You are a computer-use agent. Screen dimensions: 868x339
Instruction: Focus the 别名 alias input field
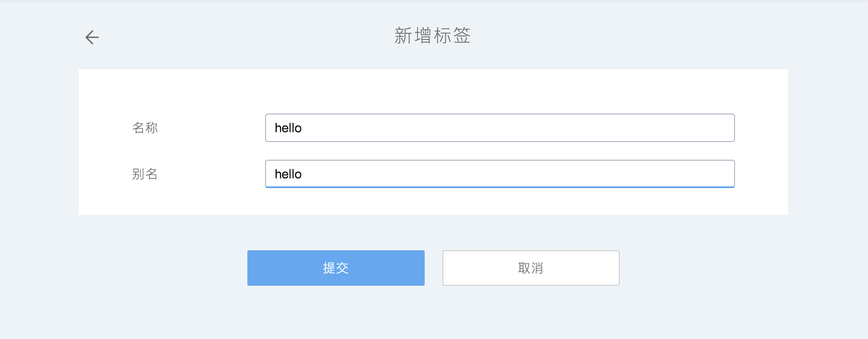tap(500, 174)
